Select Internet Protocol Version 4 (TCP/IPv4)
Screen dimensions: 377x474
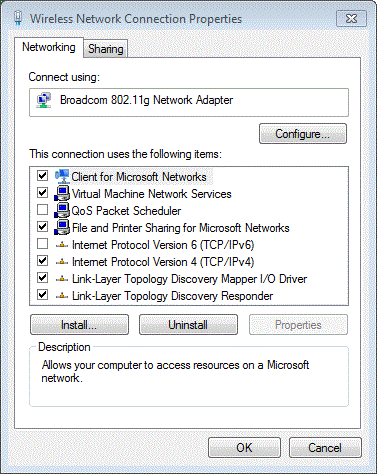click(163, 262)
